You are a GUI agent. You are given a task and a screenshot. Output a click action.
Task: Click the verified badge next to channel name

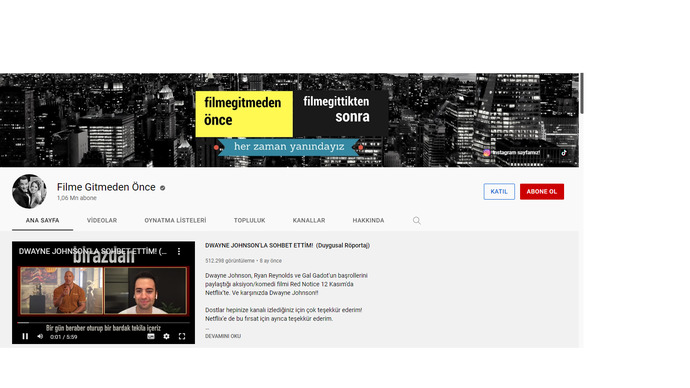pyautogui.click(x=162, y=188)
